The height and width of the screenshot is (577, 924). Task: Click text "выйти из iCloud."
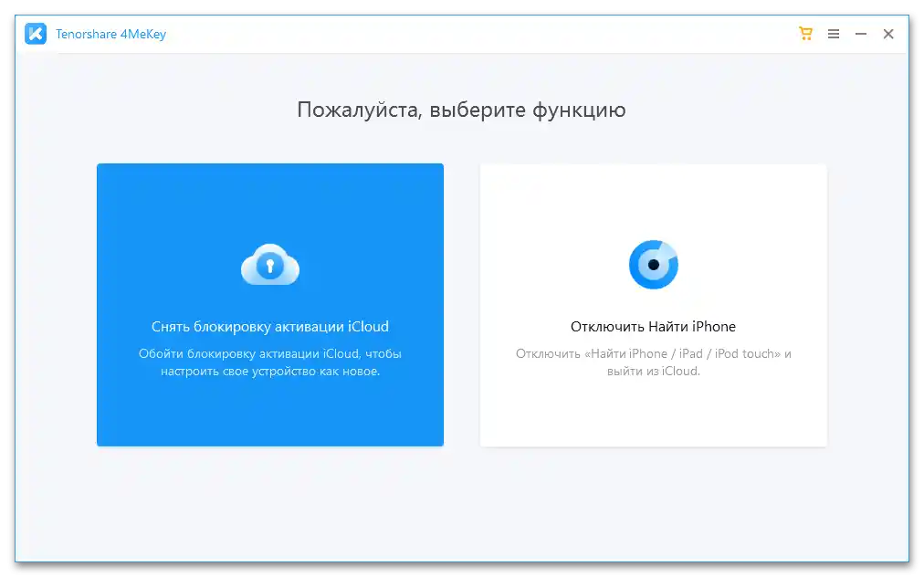click(654, 372)
